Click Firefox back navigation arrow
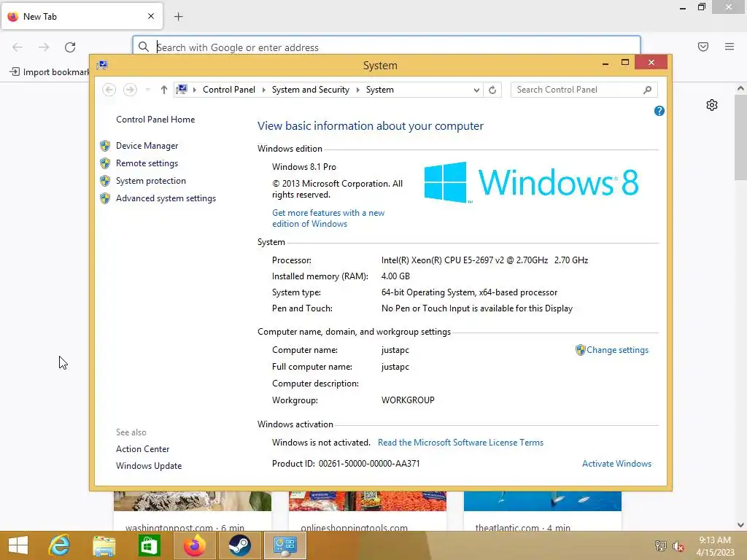Image resolution: width=747 pixels, height=560 pixels. (x=18, y=47)
